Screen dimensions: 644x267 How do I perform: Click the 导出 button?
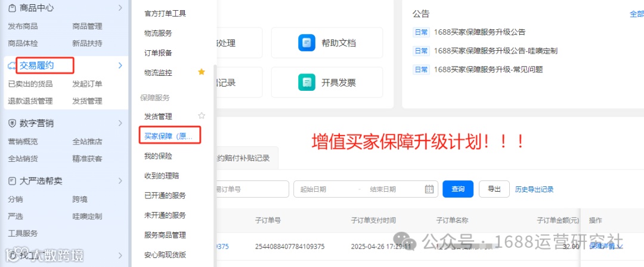pyautogui.click(x=494, y=189)
